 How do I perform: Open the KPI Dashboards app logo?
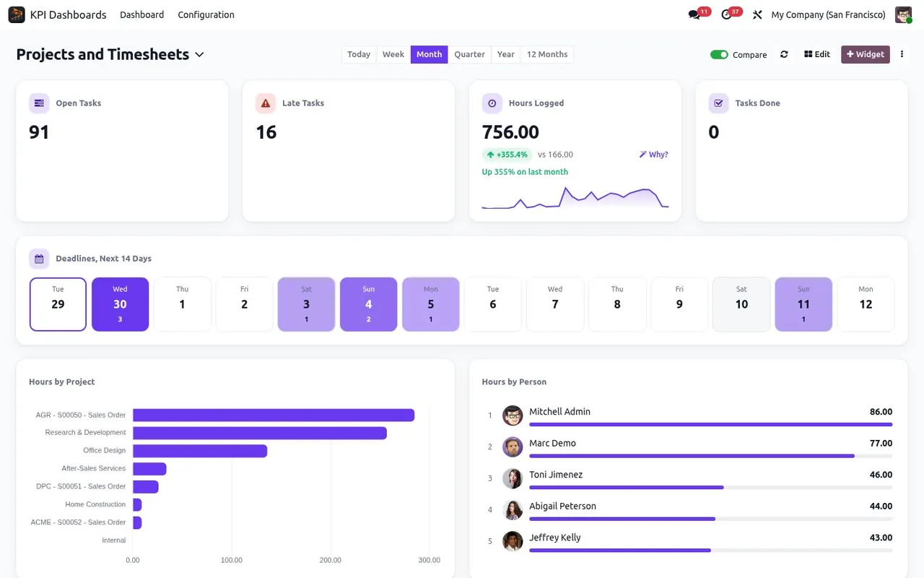[x=17, y=14]
